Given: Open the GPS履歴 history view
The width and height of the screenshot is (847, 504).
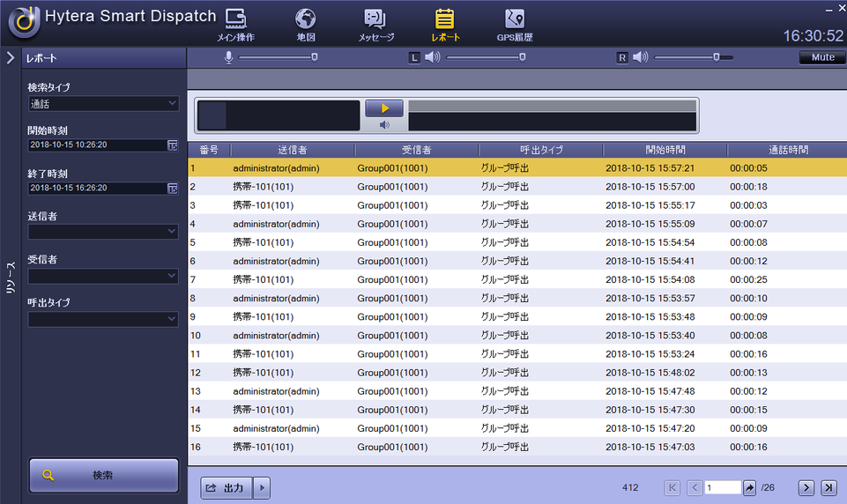Looking at the screenshot, I should [514, 25].
